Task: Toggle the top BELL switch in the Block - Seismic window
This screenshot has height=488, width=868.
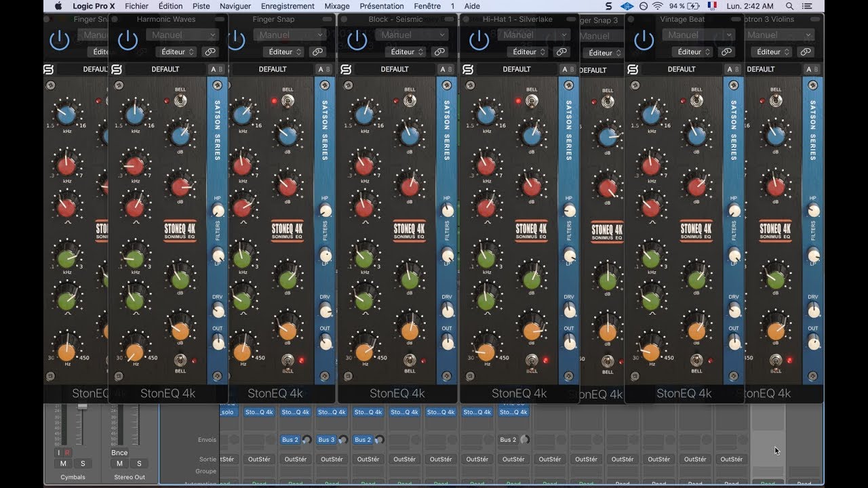Action: click(410, 100)
